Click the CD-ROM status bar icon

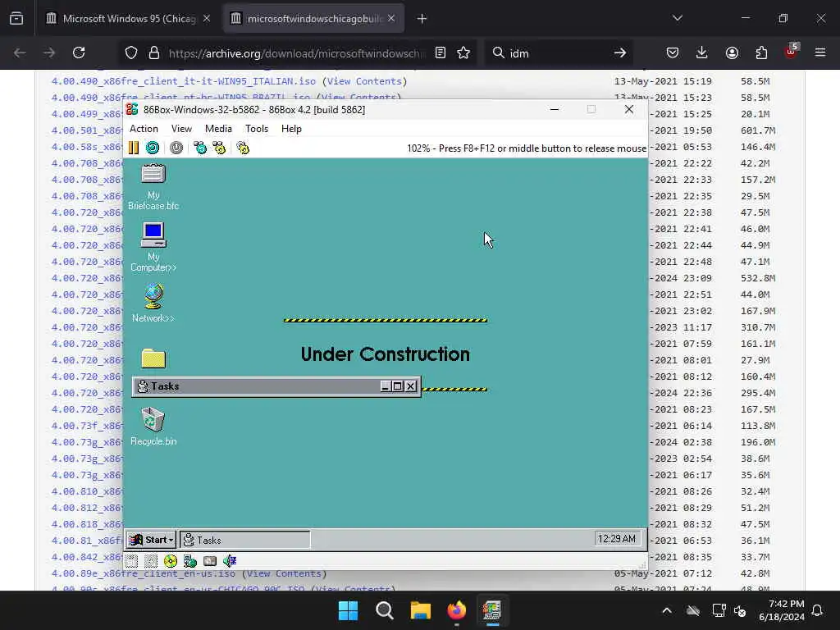click(x=171, y=561)
